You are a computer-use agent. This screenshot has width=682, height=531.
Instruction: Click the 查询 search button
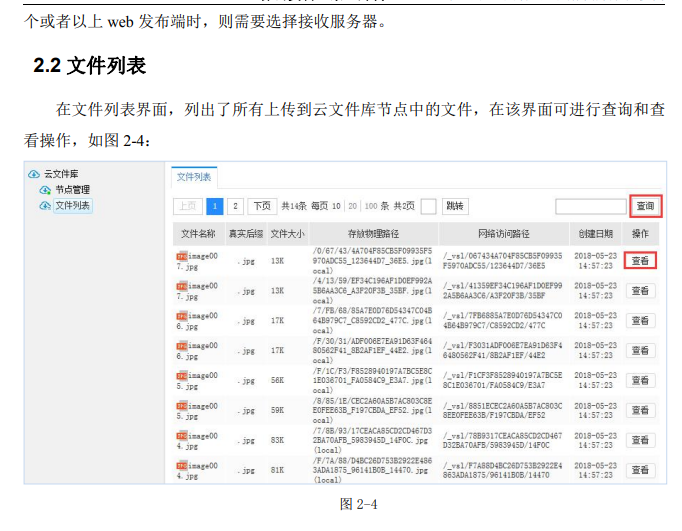pyautogui.click(x=645, y=206)
